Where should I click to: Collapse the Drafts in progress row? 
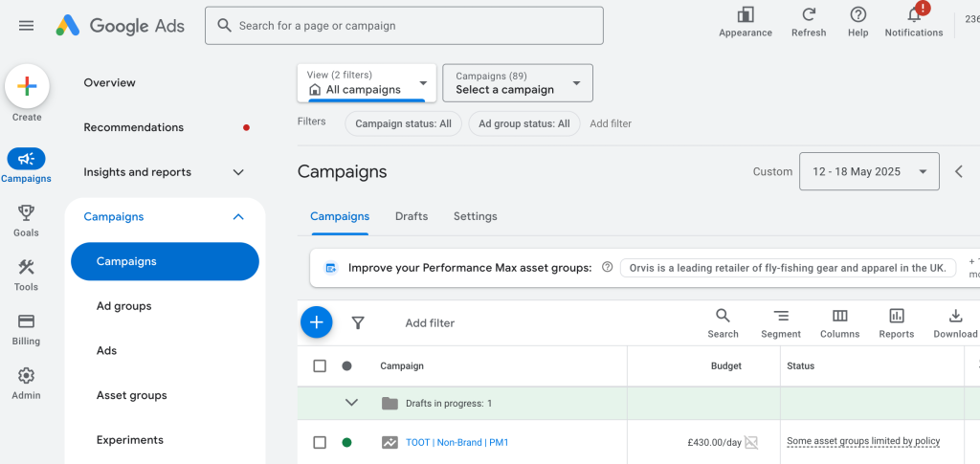pos(351,403)
